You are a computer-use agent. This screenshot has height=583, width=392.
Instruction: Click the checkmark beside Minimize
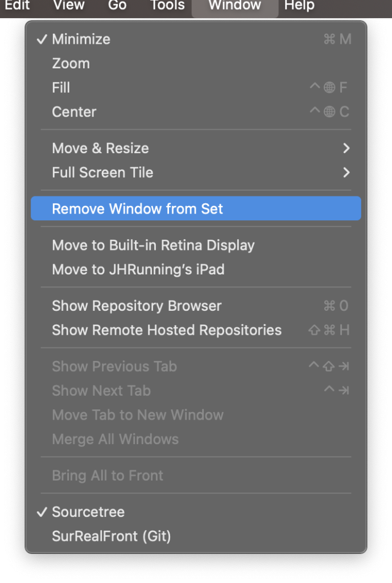click(42, 39)
